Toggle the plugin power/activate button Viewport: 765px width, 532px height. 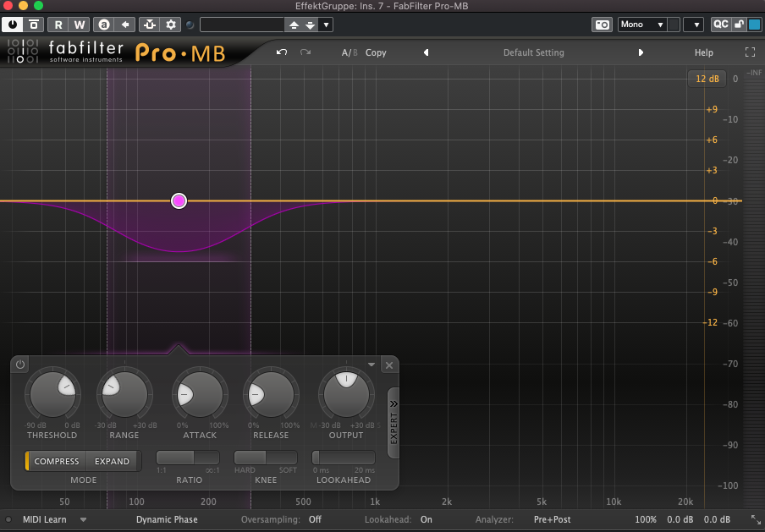(12, 25)
